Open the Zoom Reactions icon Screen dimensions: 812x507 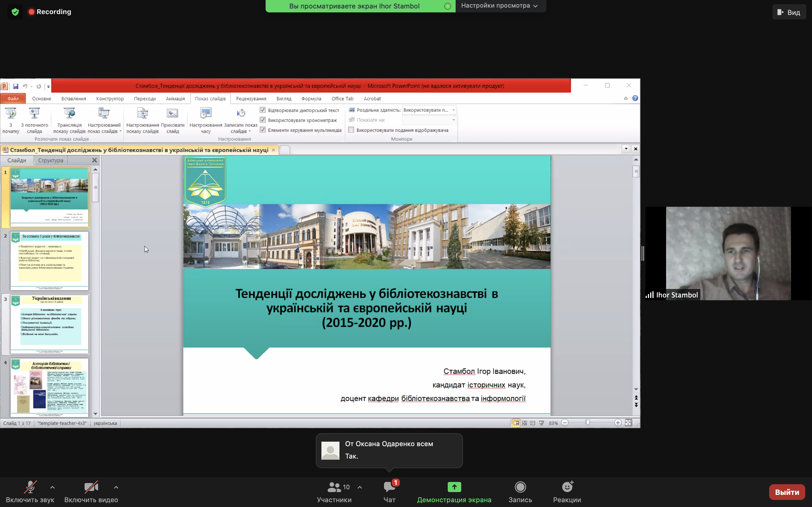coord(567,487)
